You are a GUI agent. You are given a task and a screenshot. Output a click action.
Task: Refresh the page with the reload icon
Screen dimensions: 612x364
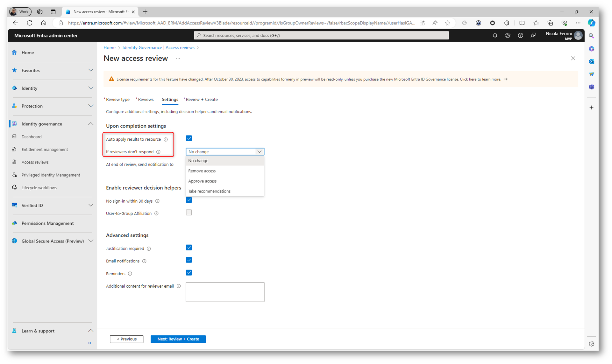(x=30, y=23)
